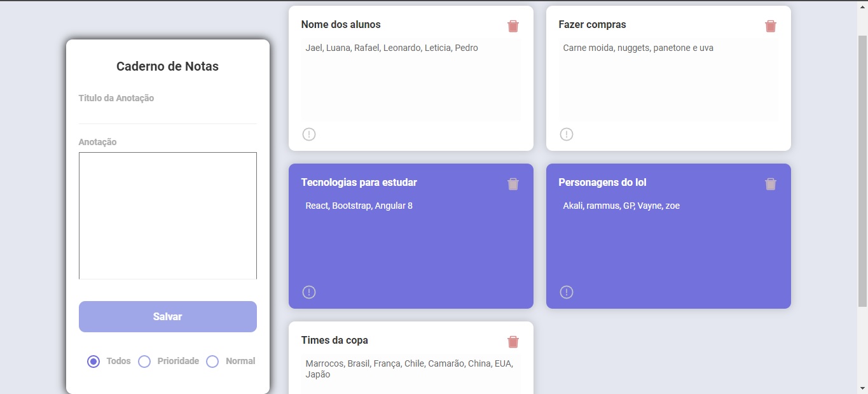Click inside the Anotação text area
The image size is (868, 394).
tap(168, 216)
